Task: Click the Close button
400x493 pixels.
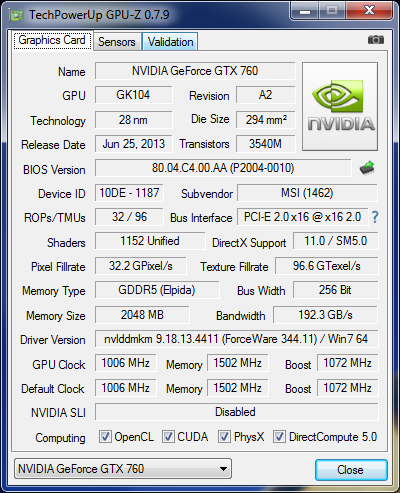Action: click(x=351, y=470)
